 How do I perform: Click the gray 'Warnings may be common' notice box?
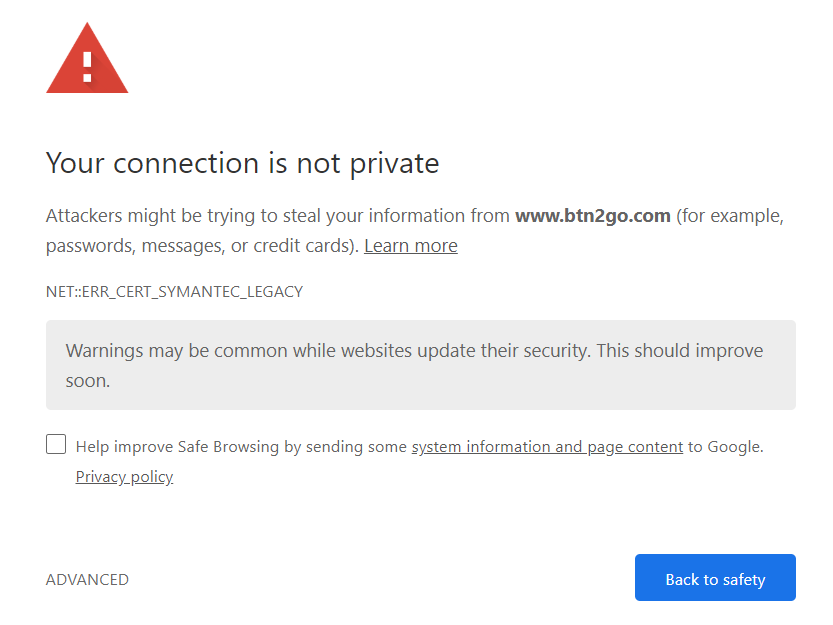pos(421,365)
